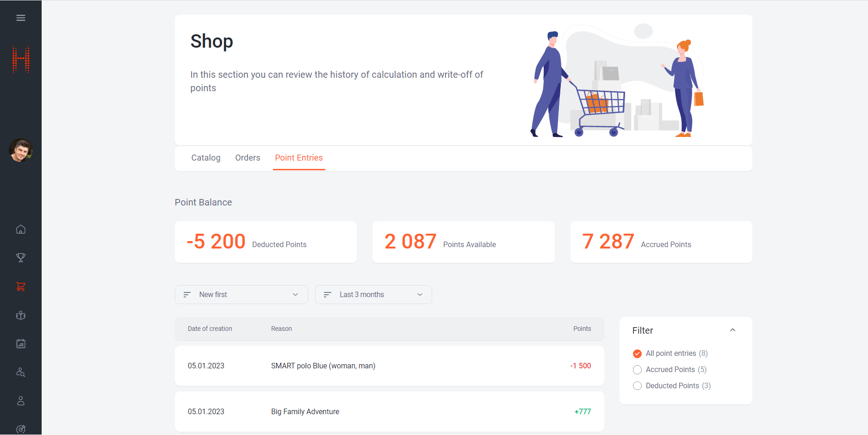Click the user avatar photo
Image resolution: width=868 pixels, height=435 pixels.
[21, 150]
